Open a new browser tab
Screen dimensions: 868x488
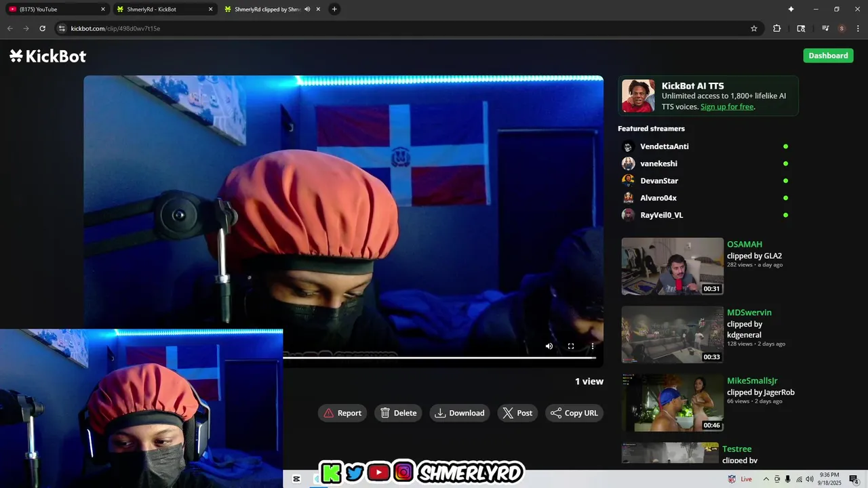coord(334,9)
